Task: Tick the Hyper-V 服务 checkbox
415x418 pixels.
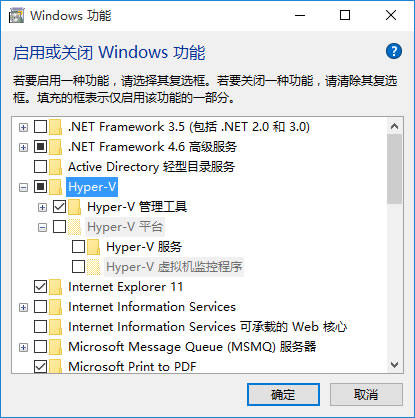Action: 79,247
